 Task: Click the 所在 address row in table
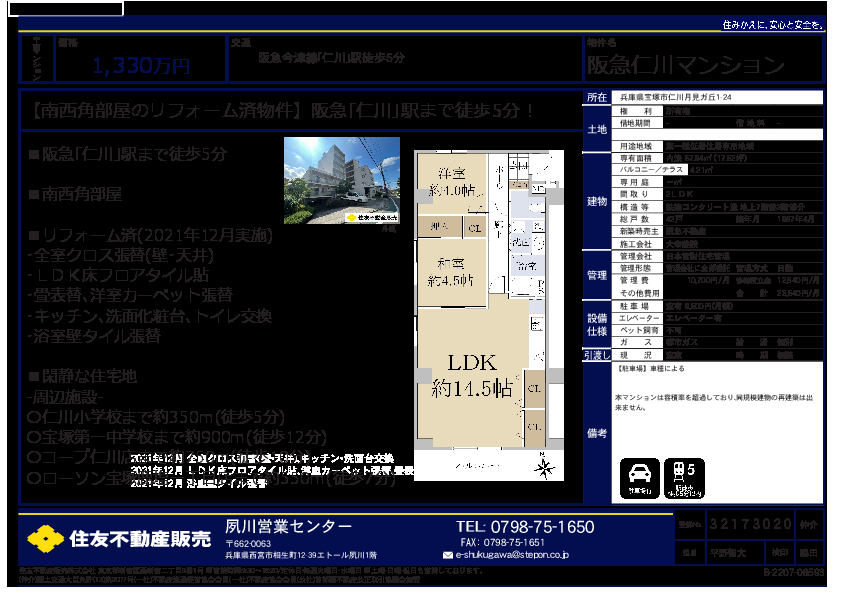pos(700,98)
